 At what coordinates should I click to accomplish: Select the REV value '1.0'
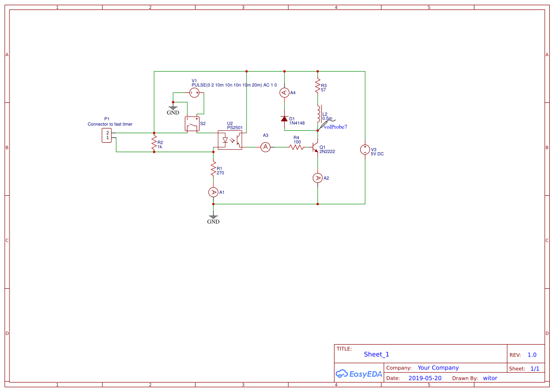532,355
